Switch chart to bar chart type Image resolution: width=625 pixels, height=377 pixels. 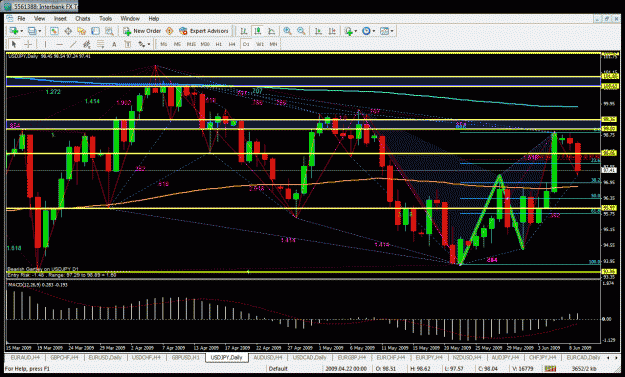pos(244,31)
